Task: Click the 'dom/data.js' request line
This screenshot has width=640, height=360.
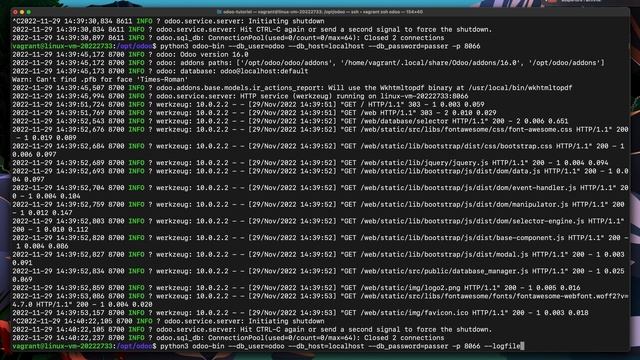Action: 320,175
